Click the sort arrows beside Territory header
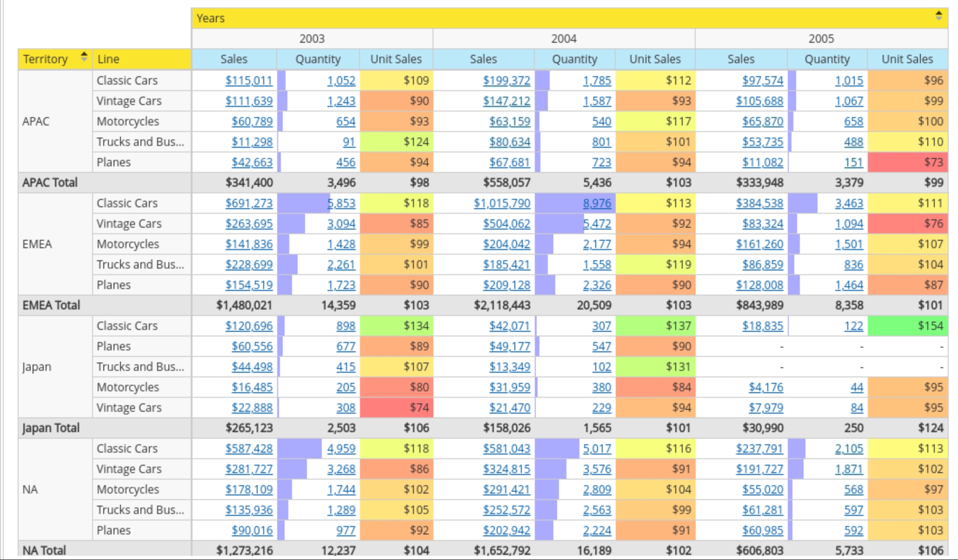The height and width of the screenshot is (560, 958). 84,57
